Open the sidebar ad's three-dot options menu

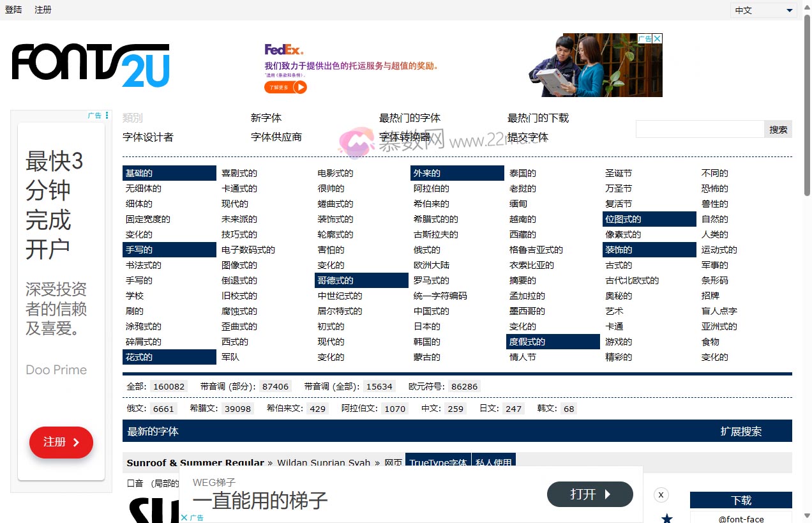[106, 114]
